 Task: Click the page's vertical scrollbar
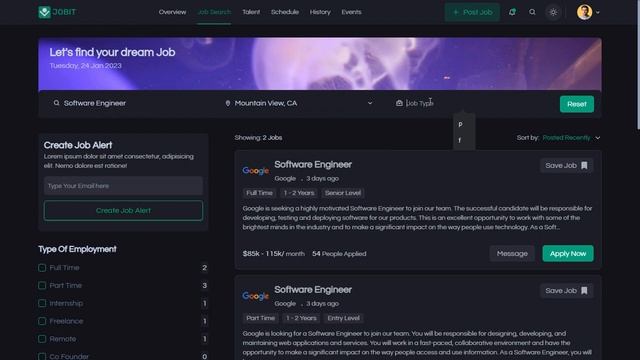[638, 65]
